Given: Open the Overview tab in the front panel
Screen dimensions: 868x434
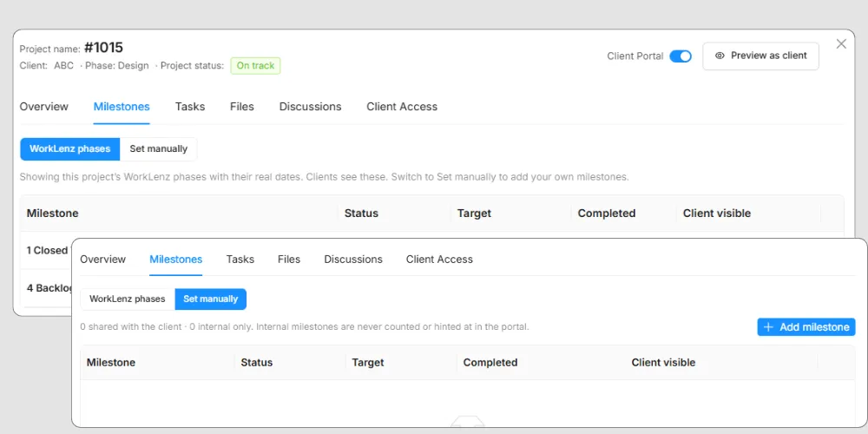Looking at the screenshot, I should 103,259.
